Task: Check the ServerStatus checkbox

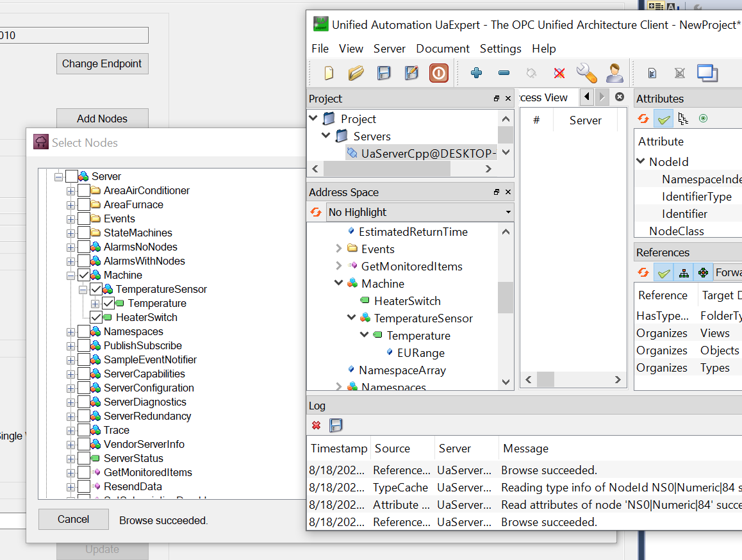Action: 84,458
